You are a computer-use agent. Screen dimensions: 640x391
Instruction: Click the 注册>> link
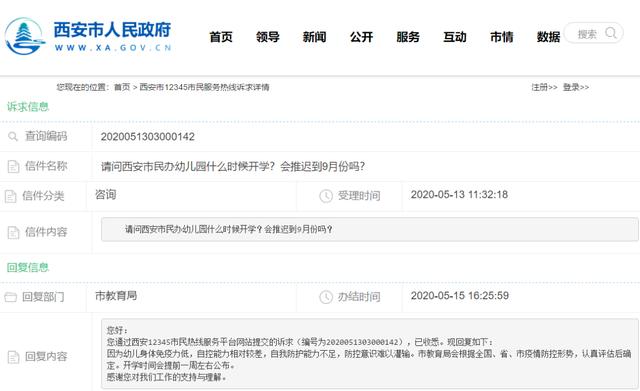coord(544,87)
